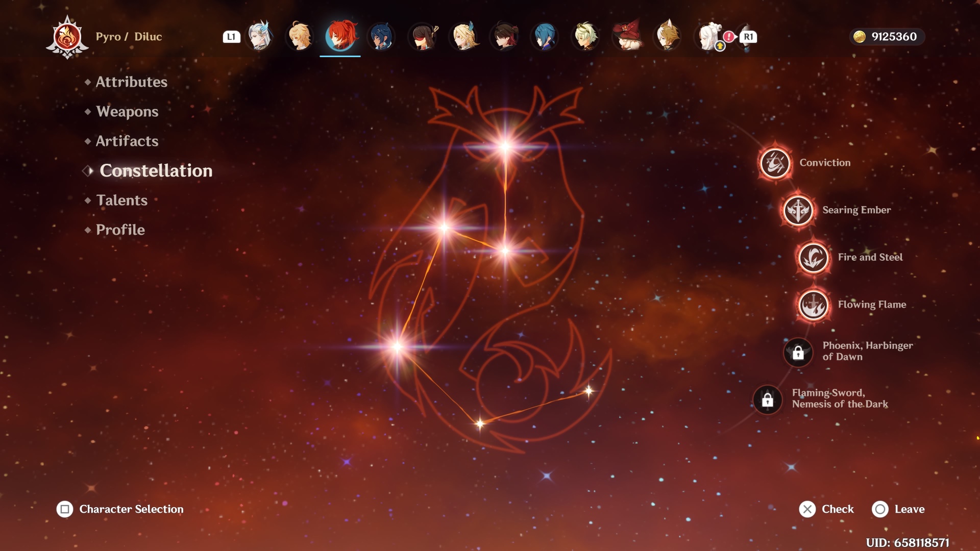Screen dimensions: 980x551
Task: View the Profile menu
Action: click(x=120, y=230)
